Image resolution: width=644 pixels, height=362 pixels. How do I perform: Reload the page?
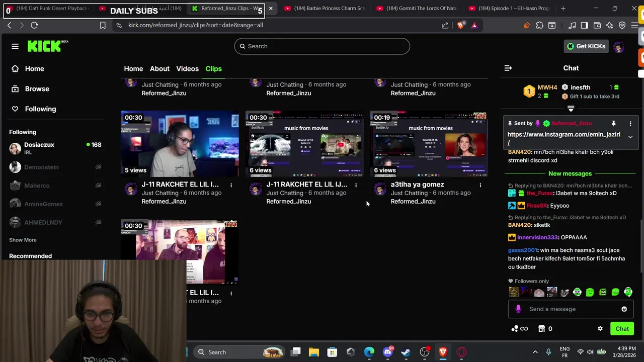point(34,25)
